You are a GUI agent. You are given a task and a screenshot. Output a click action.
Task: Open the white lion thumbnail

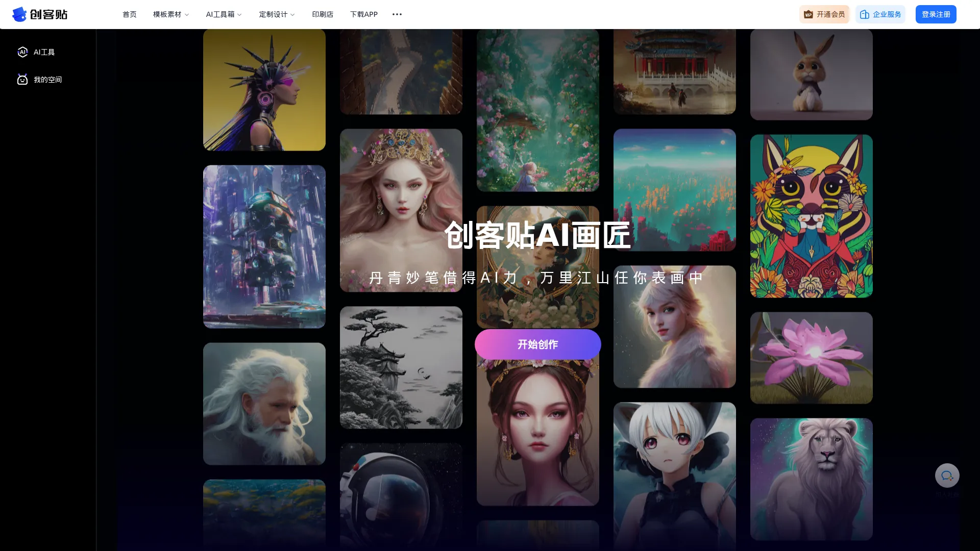pos(812,479)
